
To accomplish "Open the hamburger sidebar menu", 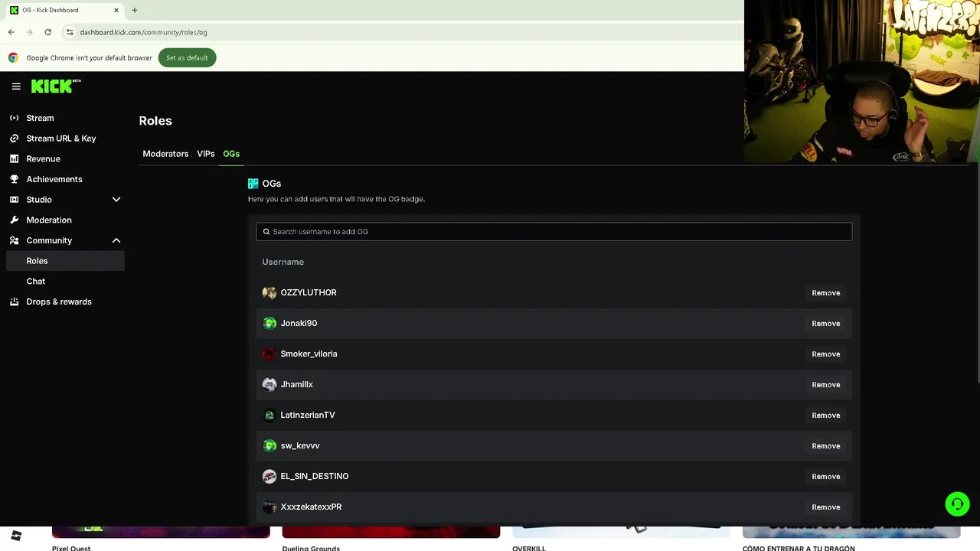I will coord(16,86).
